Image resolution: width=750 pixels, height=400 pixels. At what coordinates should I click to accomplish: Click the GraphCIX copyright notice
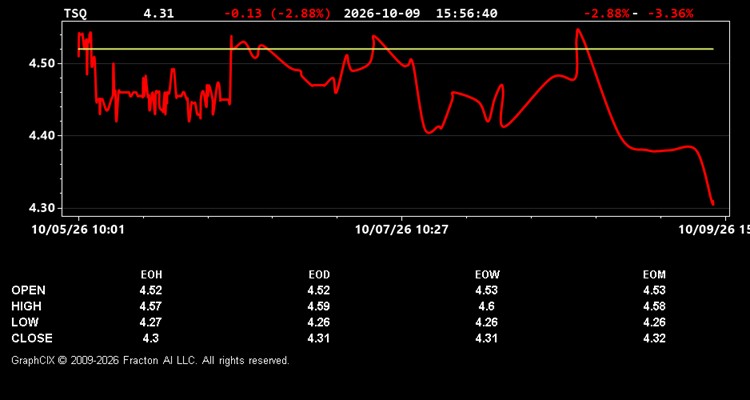150,360
